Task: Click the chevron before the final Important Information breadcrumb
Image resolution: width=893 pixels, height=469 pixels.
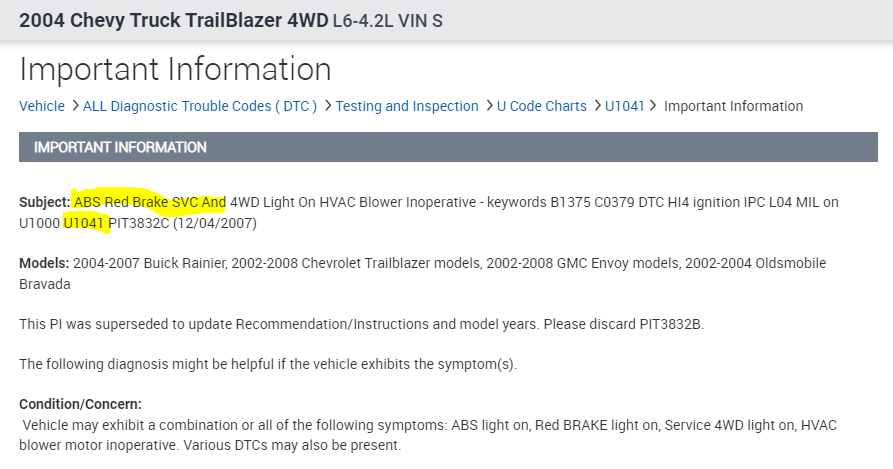Action: tap(654, 106)
